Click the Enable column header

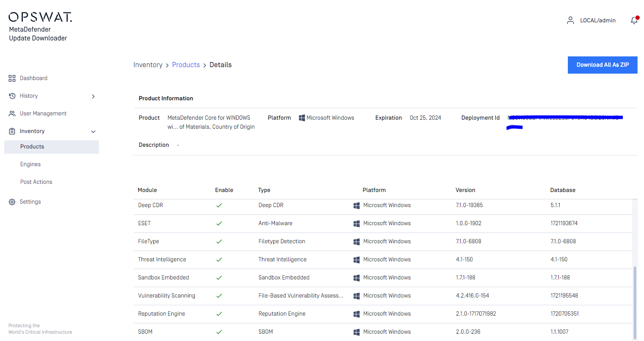224,190
